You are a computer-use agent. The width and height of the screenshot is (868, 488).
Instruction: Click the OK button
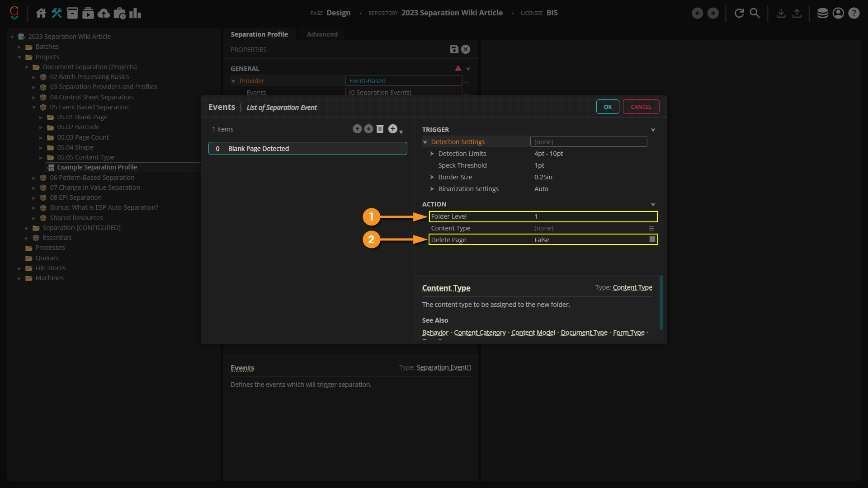[x=608, y=107]
